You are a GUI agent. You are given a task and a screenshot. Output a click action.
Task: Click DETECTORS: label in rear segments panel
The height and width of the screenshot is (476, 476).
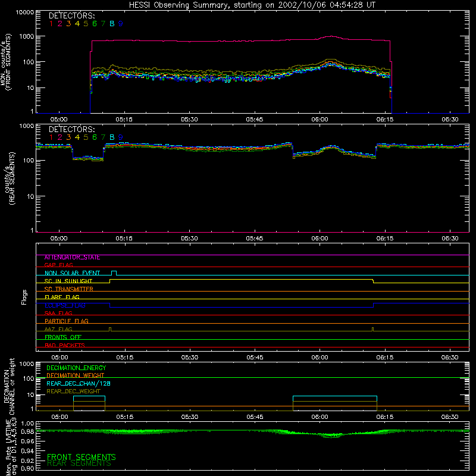(71, 129)
